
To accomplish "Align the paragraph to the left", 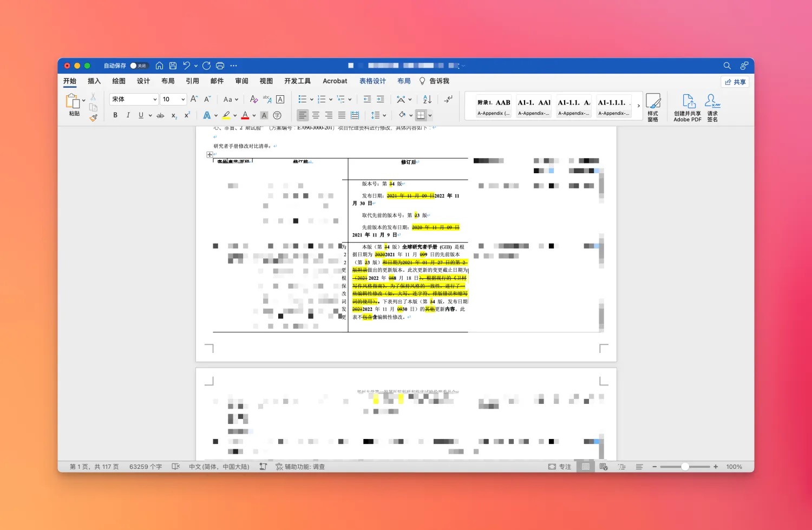I will pyautogui.click(x=303, y=115).
